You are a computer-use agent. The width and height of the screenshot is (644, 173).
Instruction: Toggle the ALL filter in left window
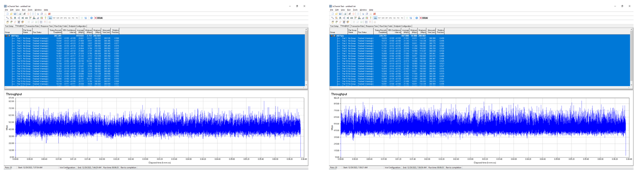[50, 18]
